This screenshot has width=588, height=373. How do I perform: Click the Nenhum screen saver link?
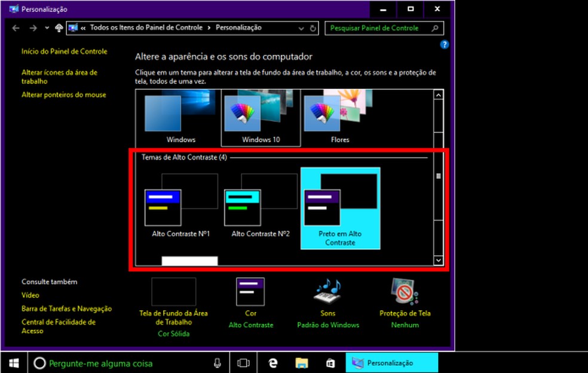405,325
